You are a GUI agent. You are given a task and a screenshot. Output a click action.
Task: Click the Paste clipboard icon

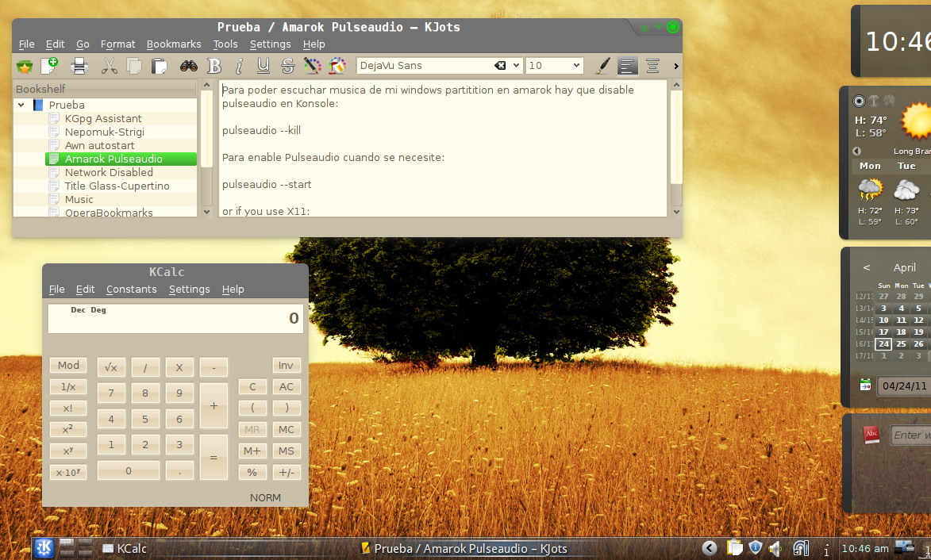click(x=159, y=66)
